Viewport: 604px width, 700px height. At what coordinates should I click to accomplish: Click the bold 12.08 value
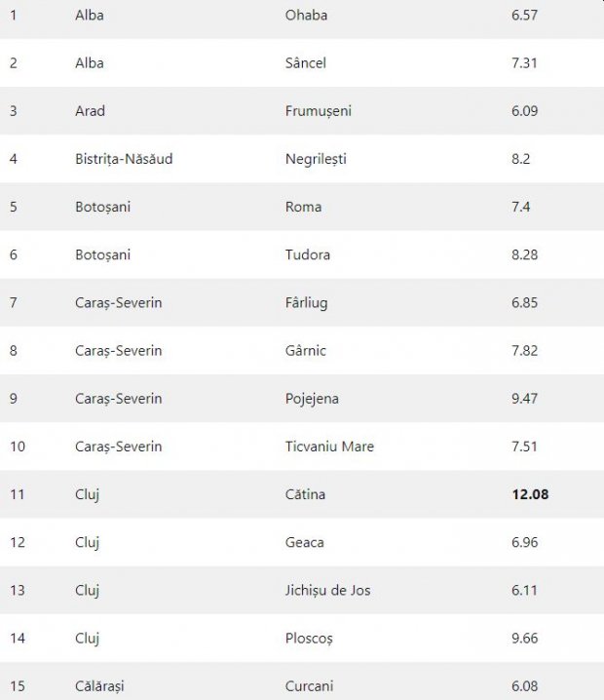(530, 494)
